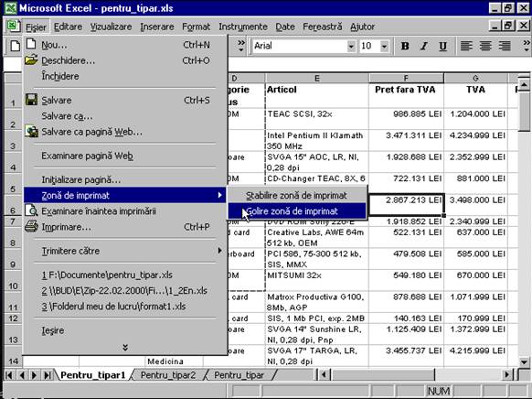This screenshot has height=399, width=532.
Task: Choose Examinare pagină Web
Action: click(x=125, y=156)
